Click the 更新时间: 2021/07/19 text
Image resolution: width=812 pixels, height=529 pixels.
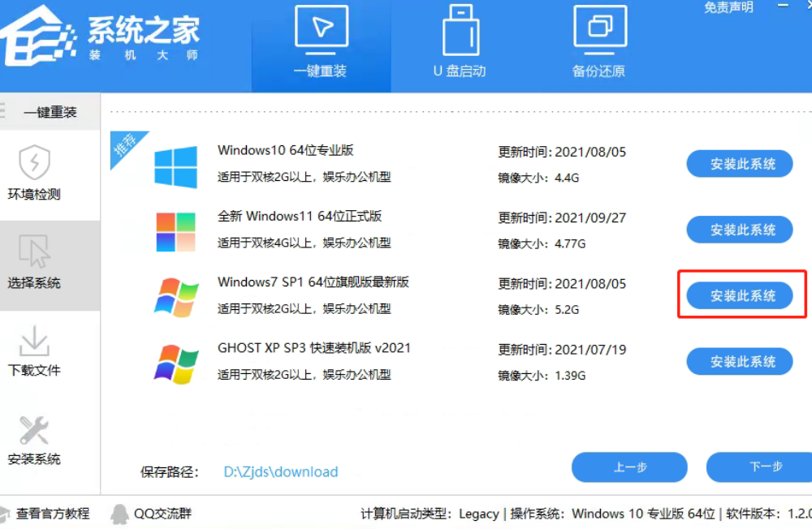562,350
